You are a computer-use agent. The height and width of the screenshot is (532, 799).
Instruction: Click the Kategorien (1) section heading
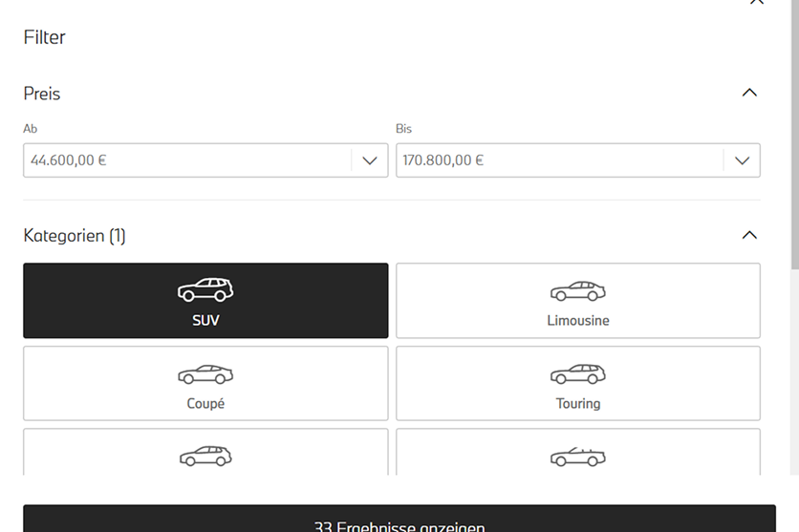(x=75, y=235)
